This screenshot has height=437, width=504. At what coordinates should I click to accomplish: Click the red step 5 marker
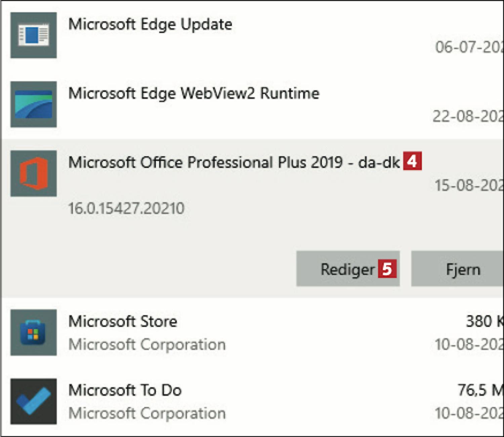[387, 269]
